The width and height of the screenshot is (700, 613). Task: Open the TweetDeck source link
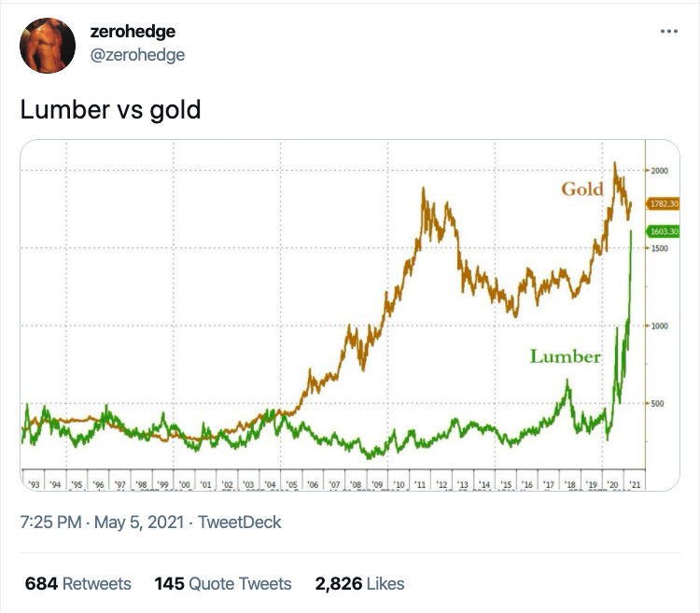click(x=240, y=522)
